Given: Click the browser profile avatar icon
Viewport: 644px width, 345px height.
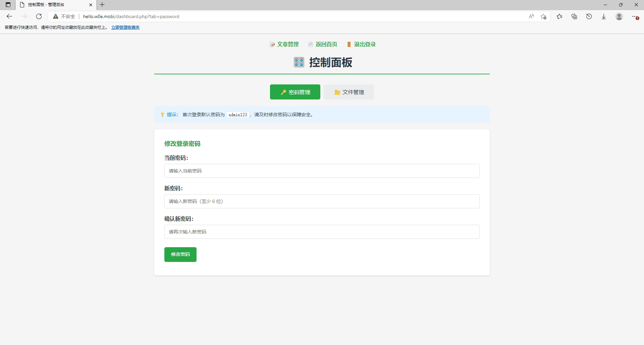Looking at the screenshot, I should 619,16.
